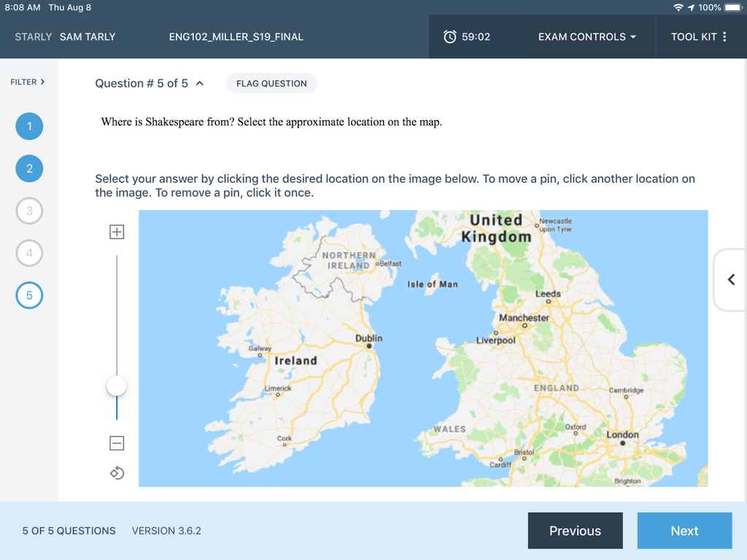Flag question 5 for review
This screenshot has height=560, width=747.
pyautogui.click(x=271, y=83)
